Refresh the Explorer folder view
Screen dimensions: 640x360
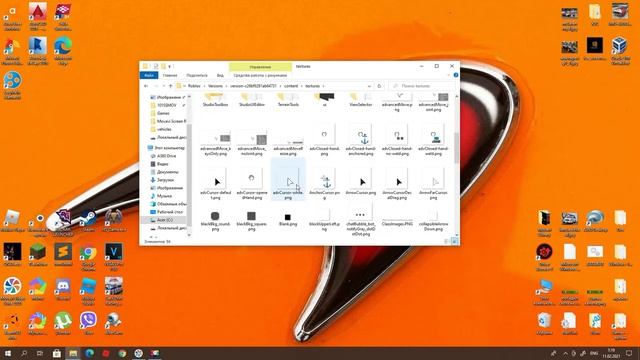(x=379, y=86)
